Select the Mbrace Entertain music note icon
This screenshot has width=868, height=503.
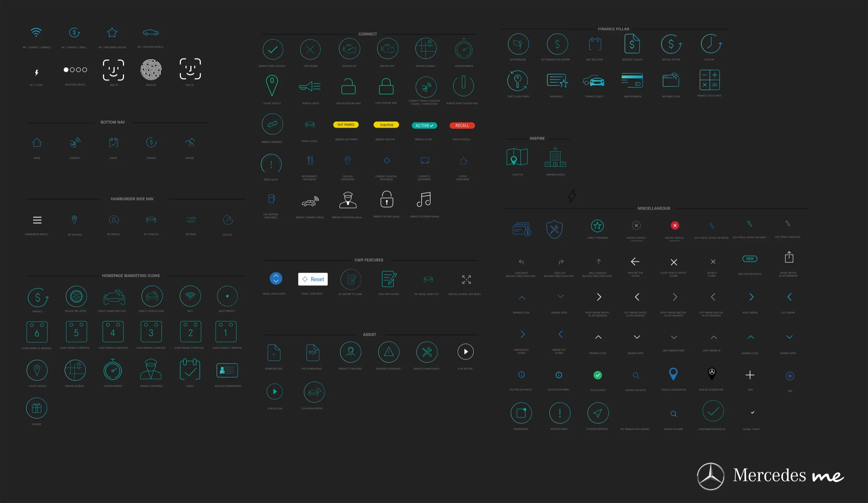point(424,199)
